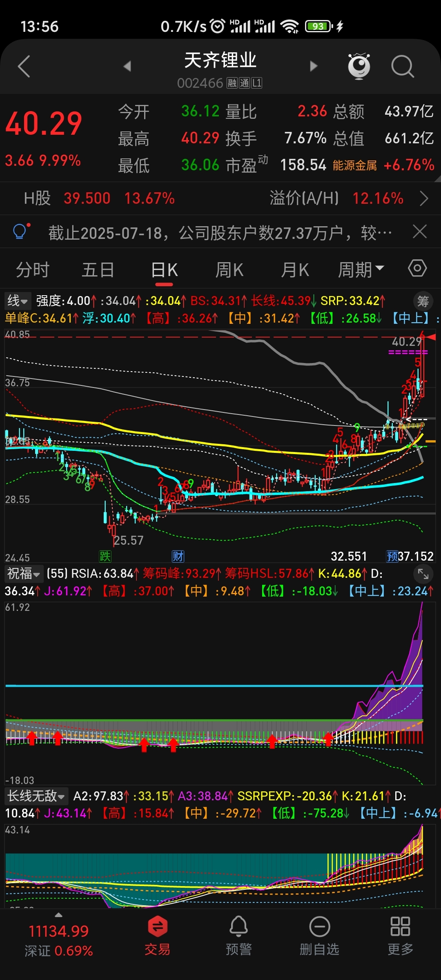
Task: Tap the 财 marker on the chart
Action: [178, 556]
